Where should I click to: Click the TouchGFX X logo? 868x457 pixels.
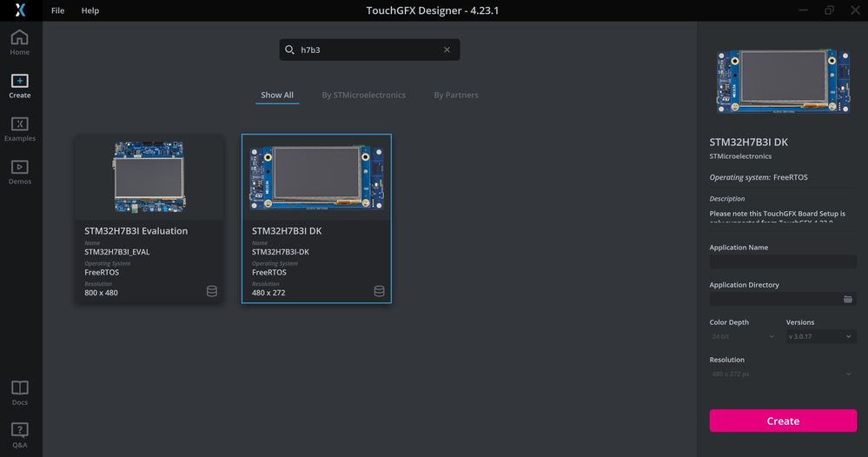tap(20, 10)
